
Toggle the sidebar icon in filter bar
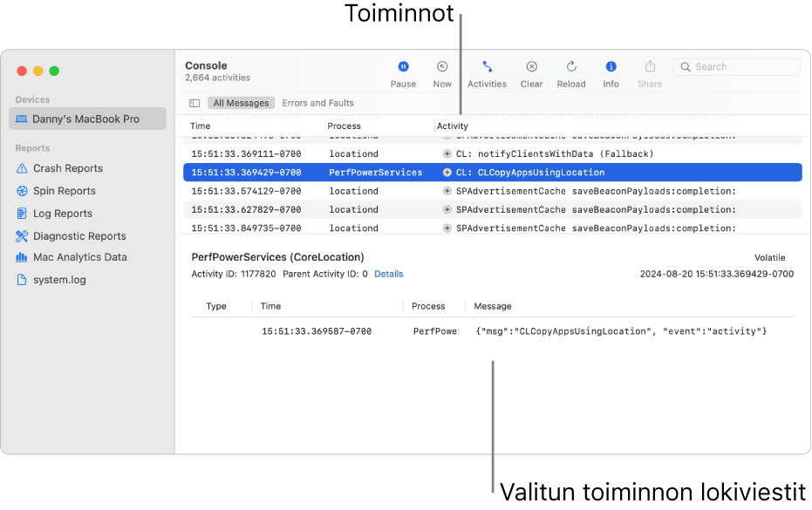tap(194, 103)
